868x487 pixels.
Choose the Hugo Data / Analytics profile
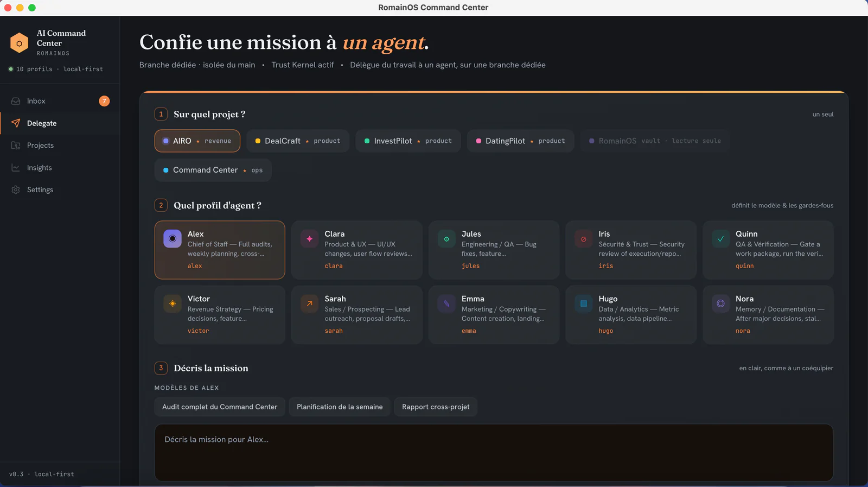[x=631, y=315]
